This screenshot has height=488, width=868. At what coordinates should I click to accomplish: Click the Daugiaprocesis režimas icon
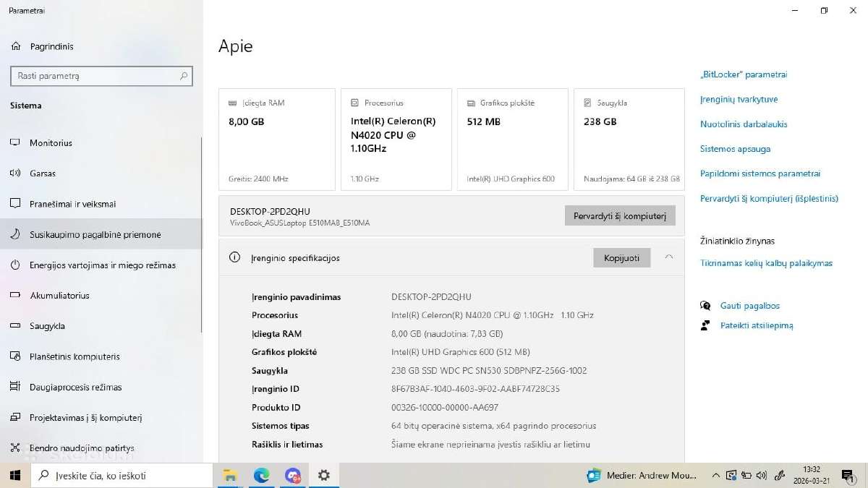pos(15,387)
